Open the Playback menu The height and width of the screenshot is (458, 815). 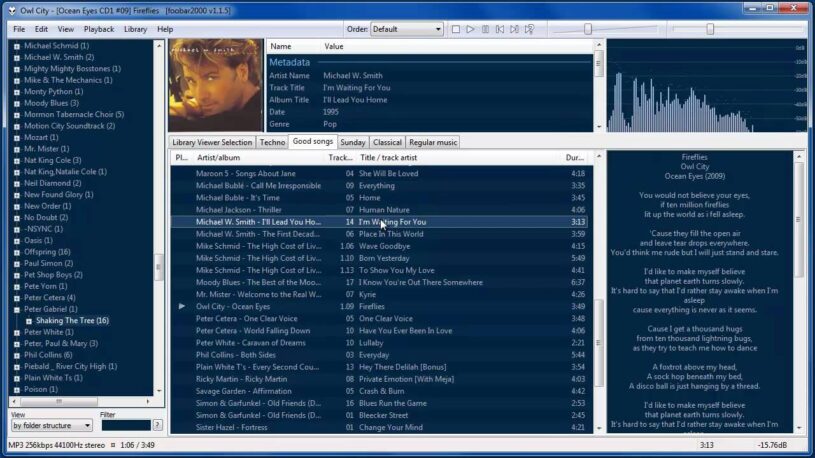(x=99, y=29)
